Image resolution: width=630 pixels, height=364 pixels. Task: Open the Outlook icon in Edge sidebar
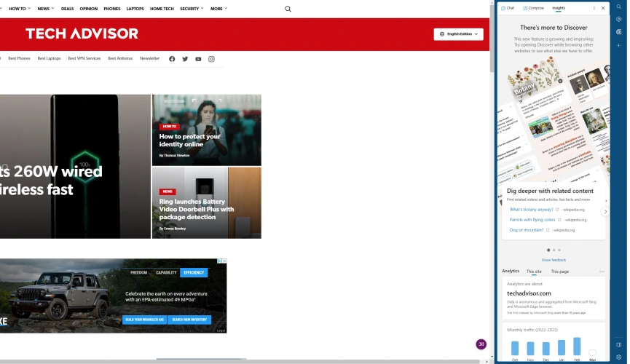tap(619, 32)
